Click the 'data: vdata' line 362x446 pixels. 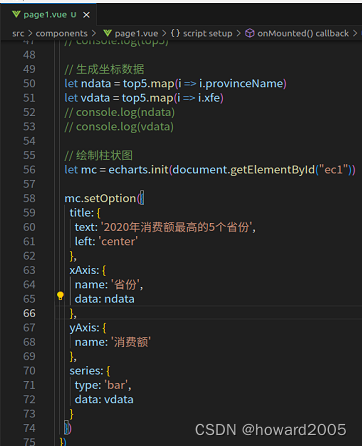(x=104, y=399)
